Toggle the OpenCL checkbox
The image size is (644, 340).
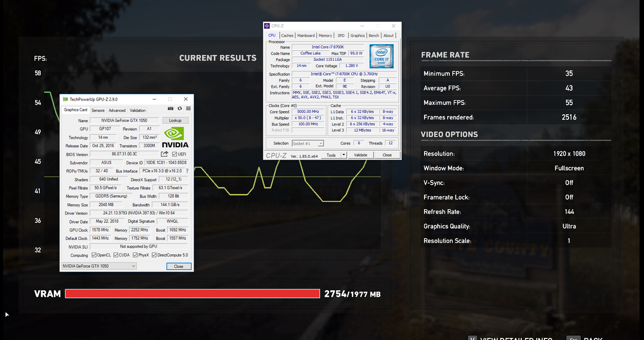[x=94, y=255]
